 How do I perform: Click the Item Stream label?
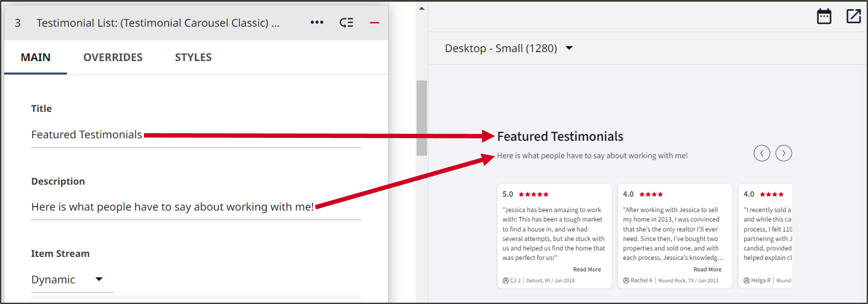pos(60,254)
